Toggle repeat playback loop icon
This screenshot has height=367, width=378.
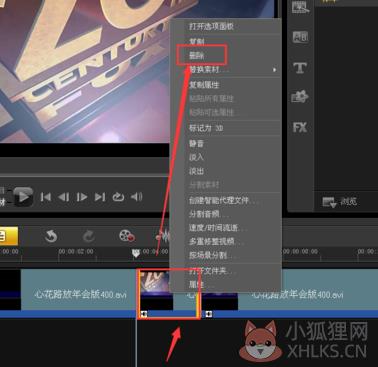118,197
